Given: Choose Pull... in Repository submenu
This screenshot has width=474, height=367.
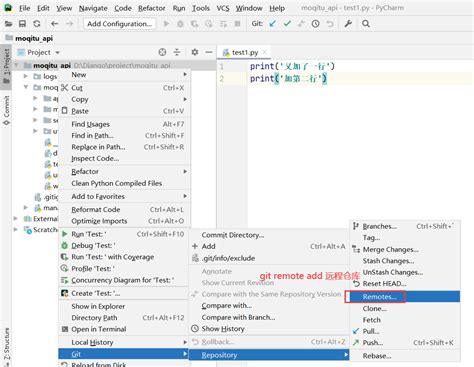Looking at the screenshot, I should pyautogui.click(x=405, y=331).
